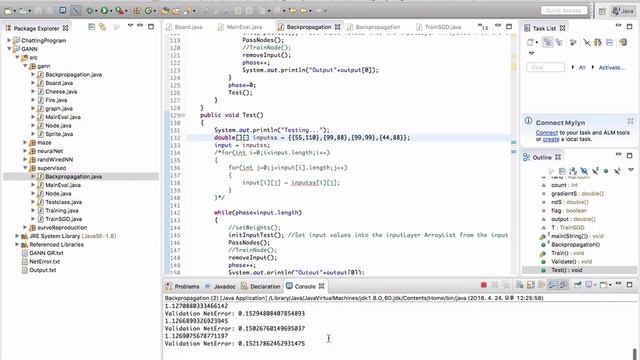Click Run Last Tool external tools icon
Viewport: 640px width, 360px height.
tap(119, 11)
